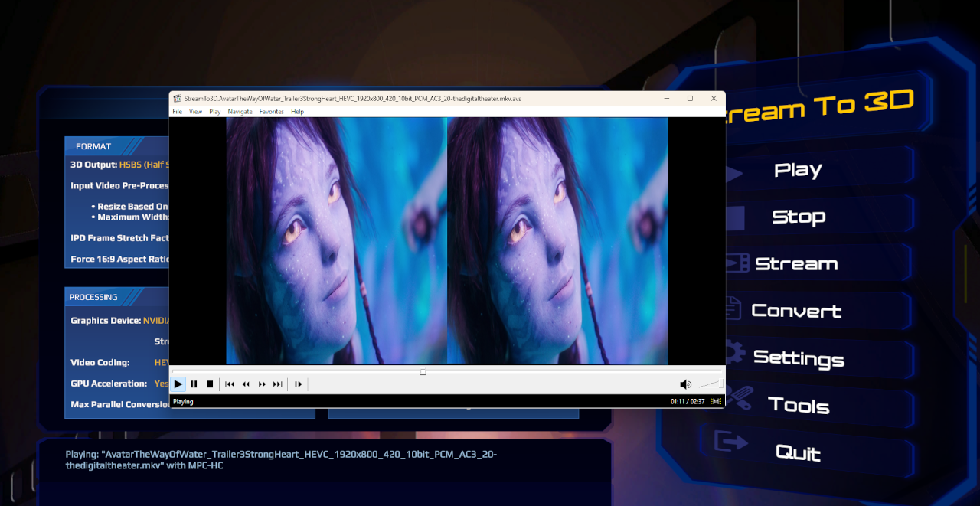Click the film strip icon beside Stream
The height and width of the screenshot is (506, 980).
click(737, 263)
